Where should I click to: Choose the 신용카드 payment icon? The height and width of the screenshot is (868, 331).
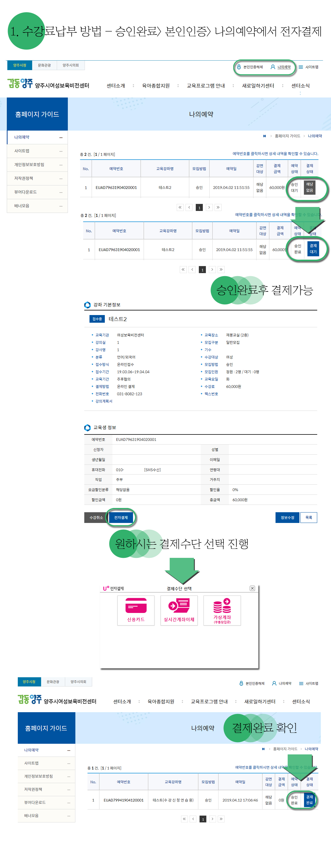[136, 610]
